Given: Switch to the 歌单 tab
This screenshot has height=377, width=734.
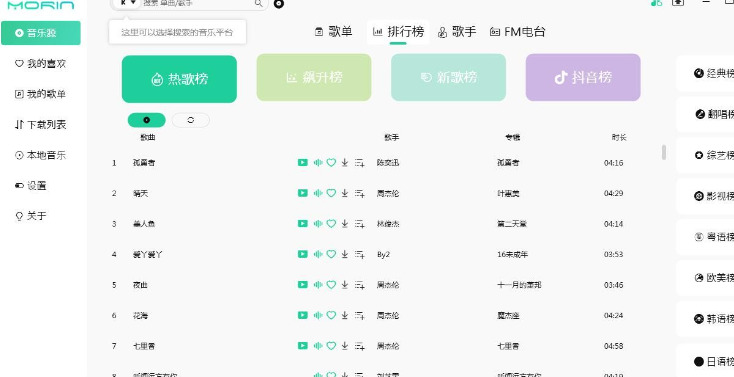Looking at the screenshot, I should click(333, 32).
